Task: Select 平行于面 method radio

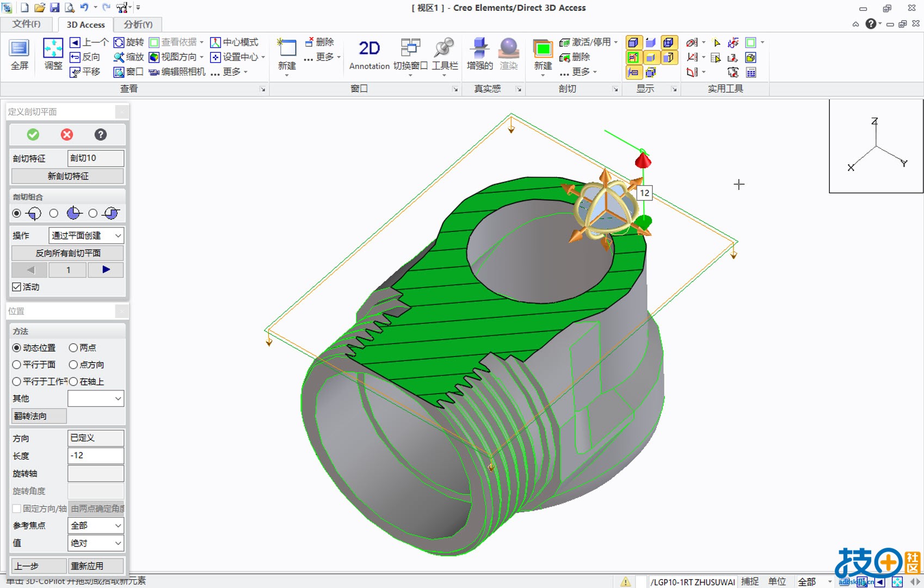Action: [x=17, y=364]
